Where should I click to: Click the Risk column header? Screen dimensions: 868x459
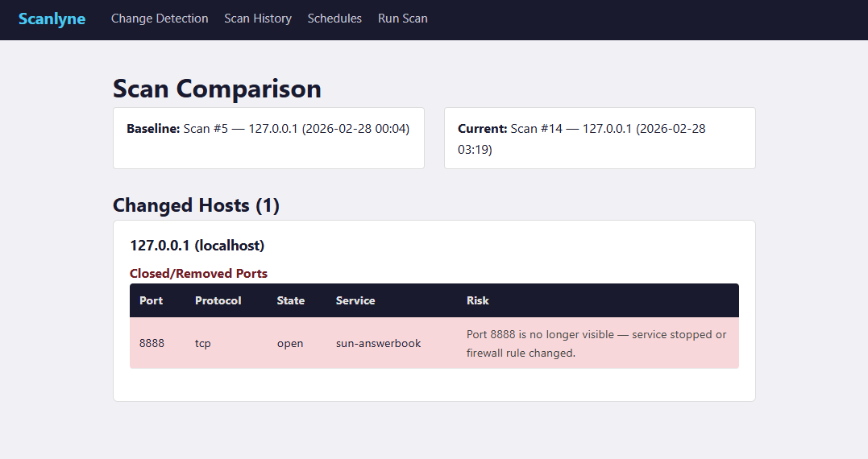click(477, 300)
